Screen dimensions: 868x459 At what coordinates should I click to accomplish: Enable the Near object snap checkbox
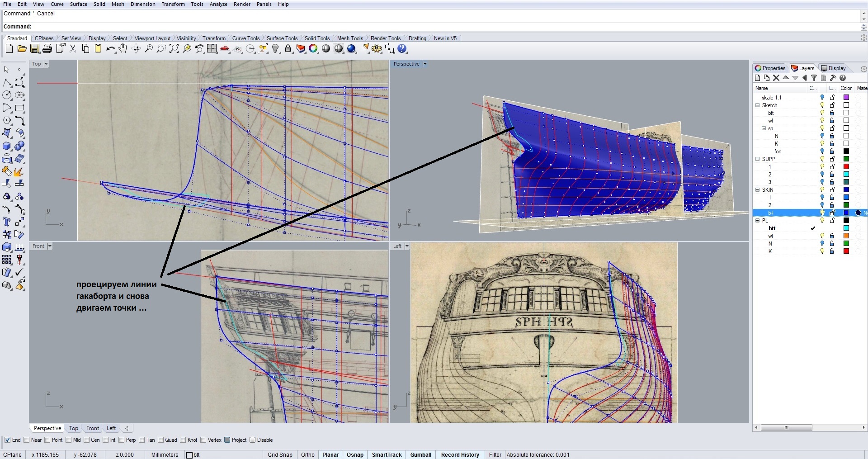click(27, 440)
